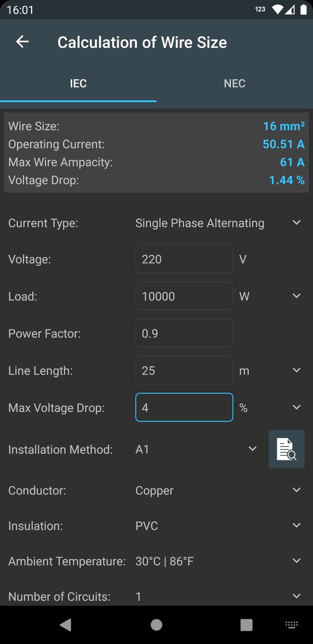313x644 pixels.
Task: Open the Current Type dropdown
Action: click(296, 222)
